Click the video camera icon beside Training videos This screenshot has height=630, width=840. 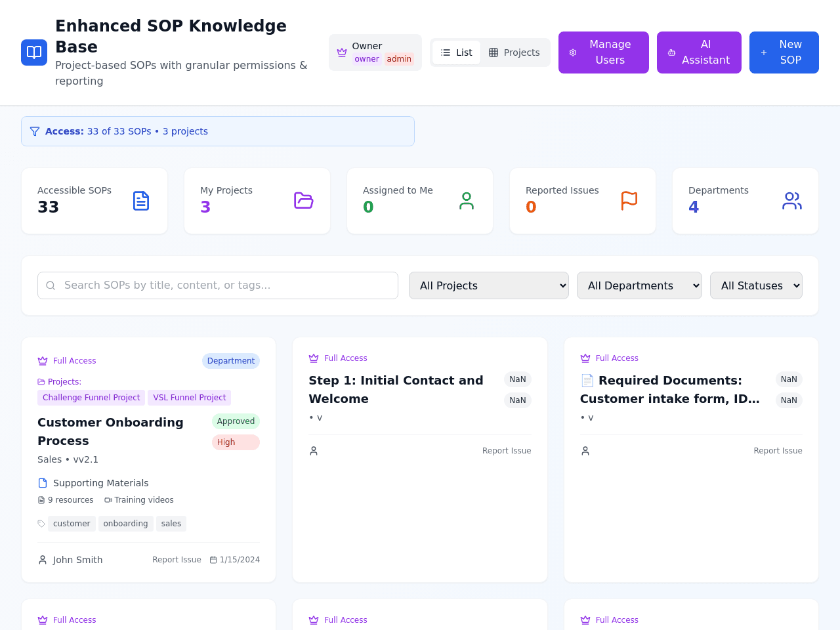click(x=108, y=500)
